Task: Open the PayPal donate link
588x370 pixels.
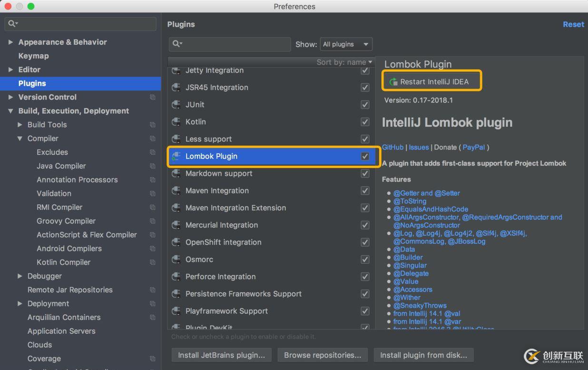Action: (x=474, y=148)
